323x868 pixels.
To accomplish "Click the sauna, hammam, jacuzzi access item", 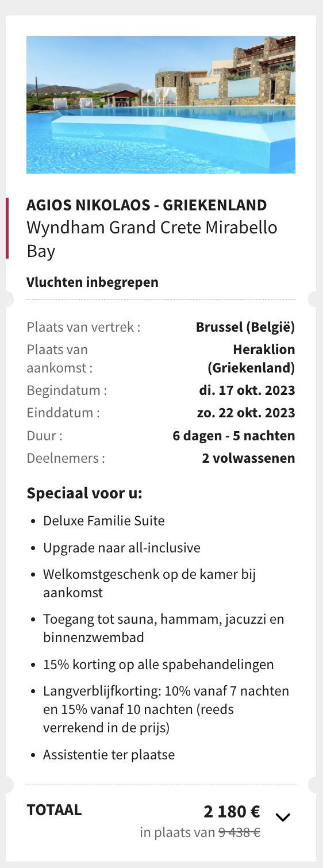I will point(164,628).
